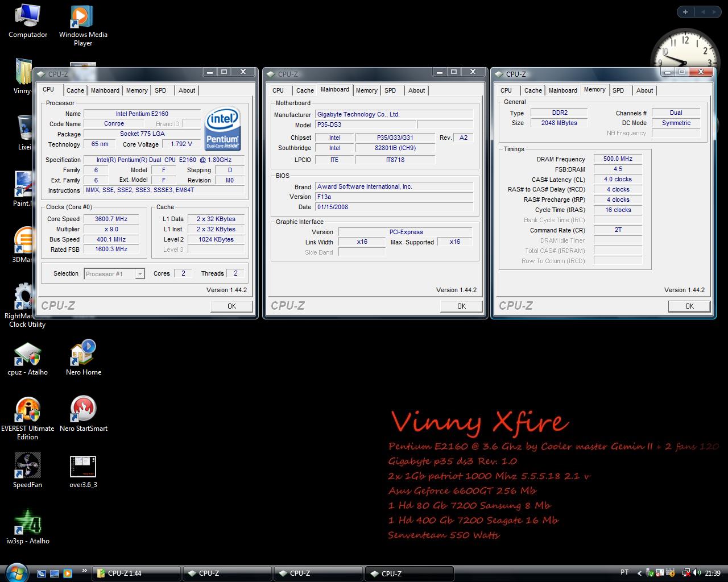728x582 pixels.
Task: Click the network status tray icon
Action: pyautogui.click(x=686, y=573)
